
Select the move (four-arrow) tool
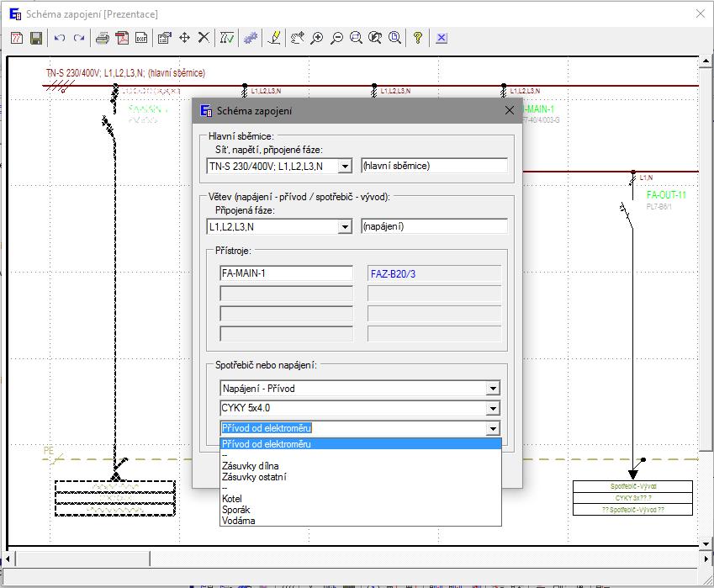coord(184,38)
